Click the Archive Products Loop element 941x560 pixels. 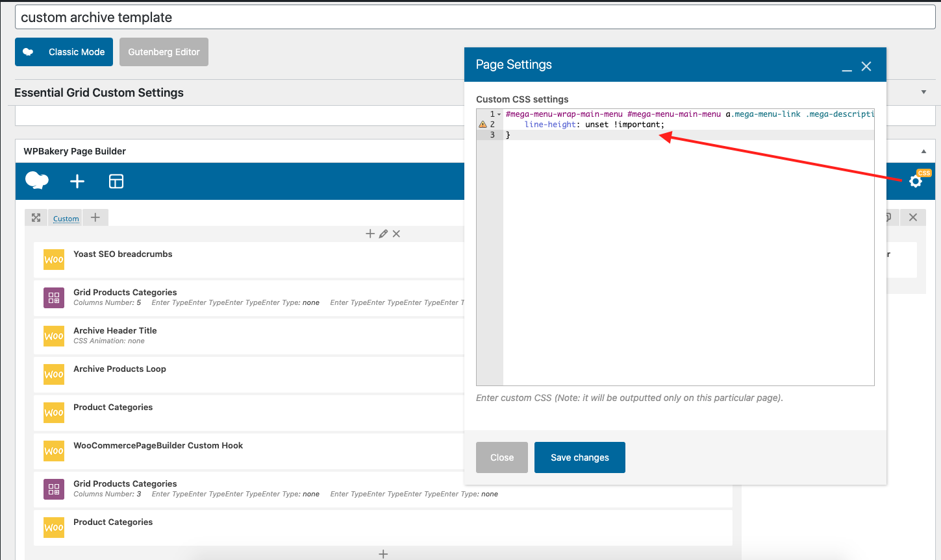119,369
